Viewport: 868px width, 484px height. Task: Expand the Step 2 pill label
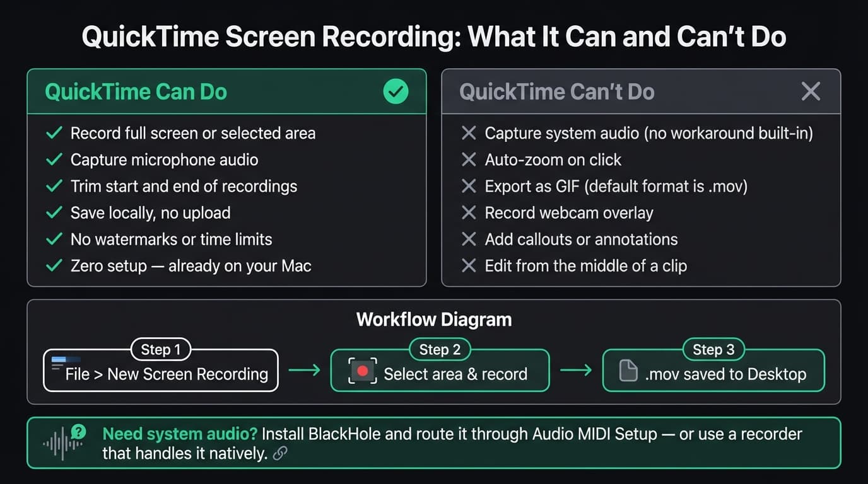(x=440, y=350)
